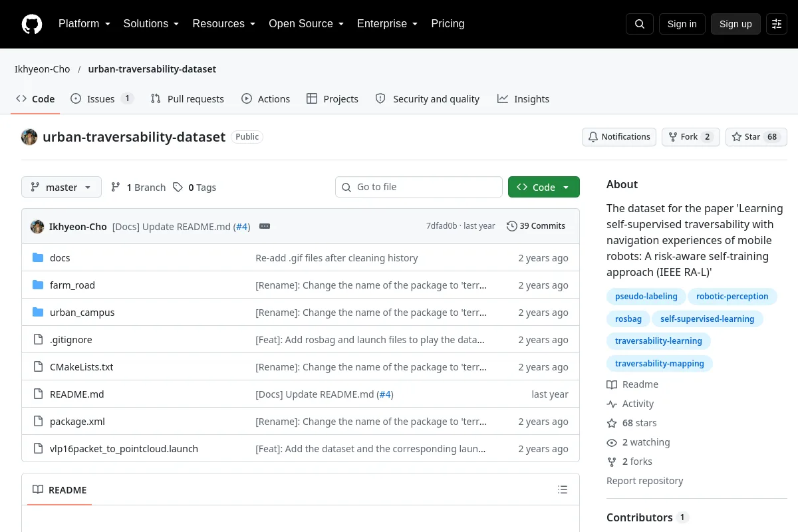Viewport: 798px width, 532px height.
Task: Open pull request #4 link in commit header
Action: (242, 227)
